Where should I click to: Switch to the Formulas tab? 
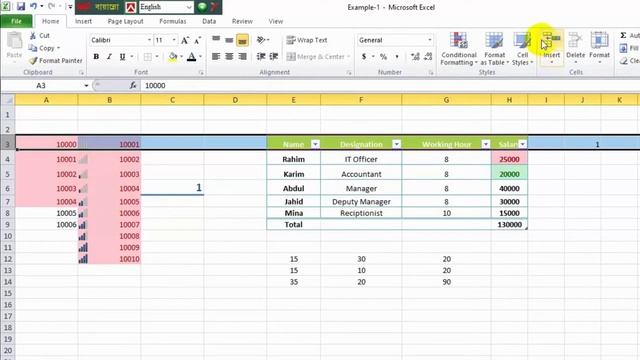pos(173,21)
